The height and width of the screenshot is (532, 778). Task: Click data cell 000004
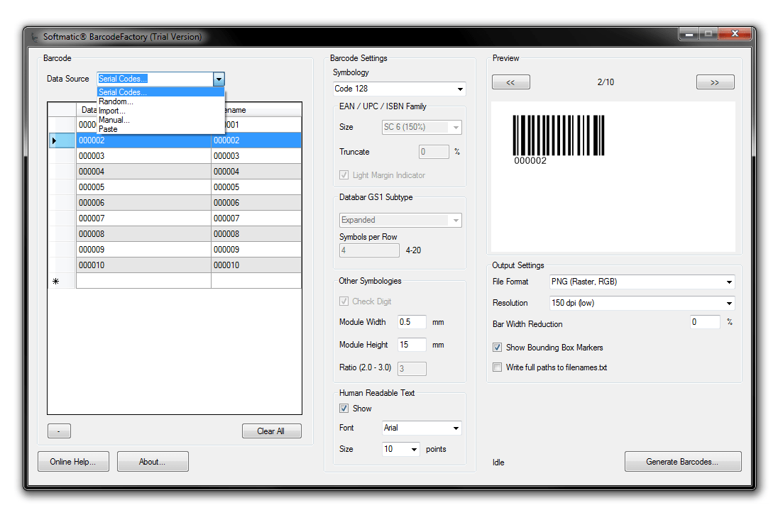144,172
